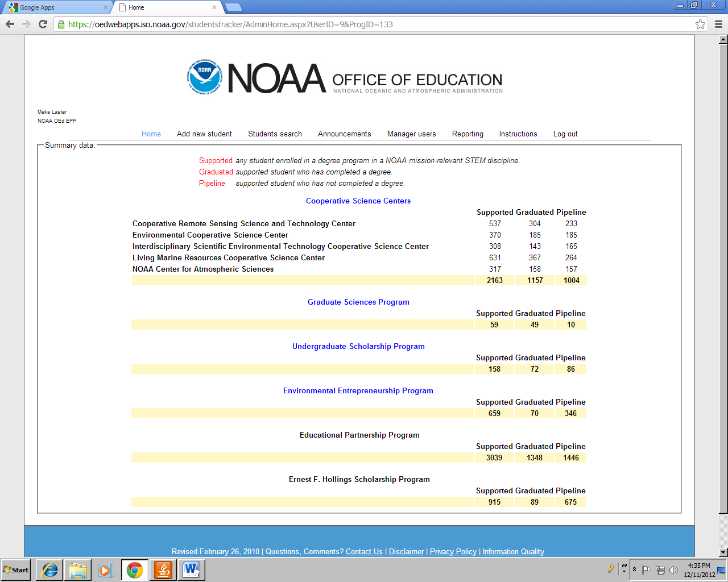Click the Supported value 3039
This screenshot has width=728, height=582.
click(494, 458)
